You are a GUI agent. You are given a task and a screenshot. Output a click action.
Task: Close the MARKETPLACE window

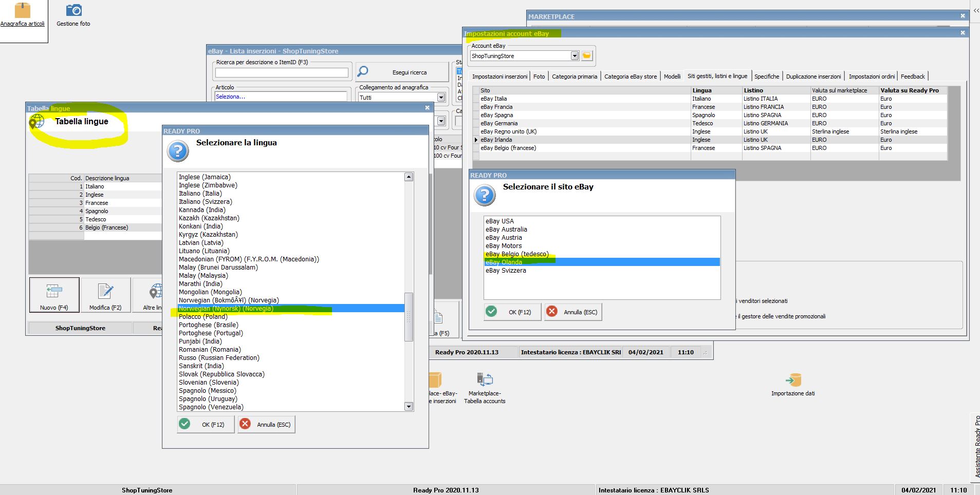[963, 16]
